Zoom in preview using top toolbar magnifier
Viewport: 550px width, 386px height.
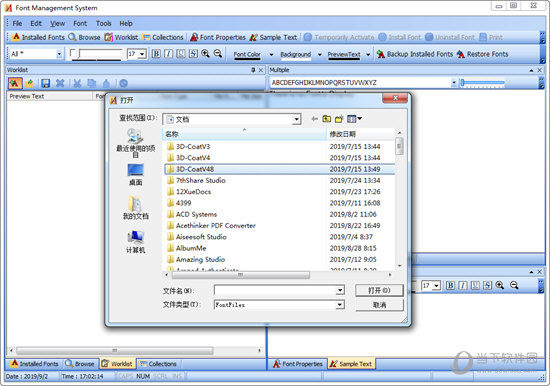pos(205,54)
